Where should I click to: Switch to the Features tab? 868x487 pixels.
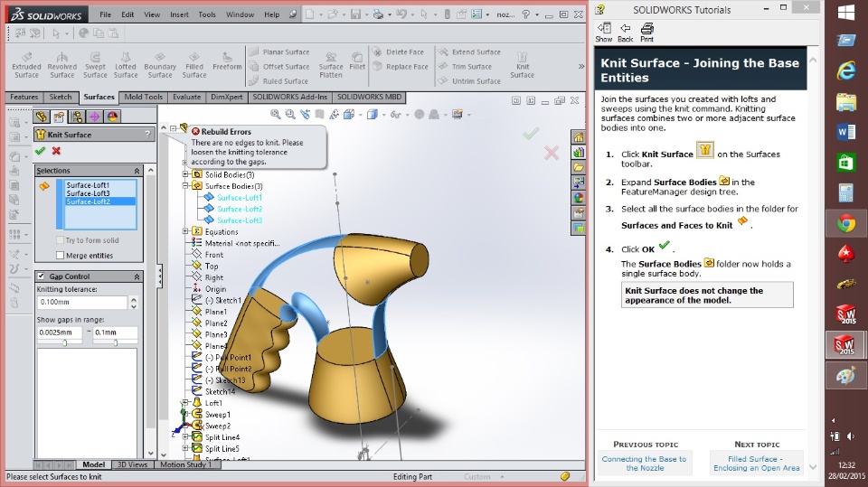tap(24, 97)
